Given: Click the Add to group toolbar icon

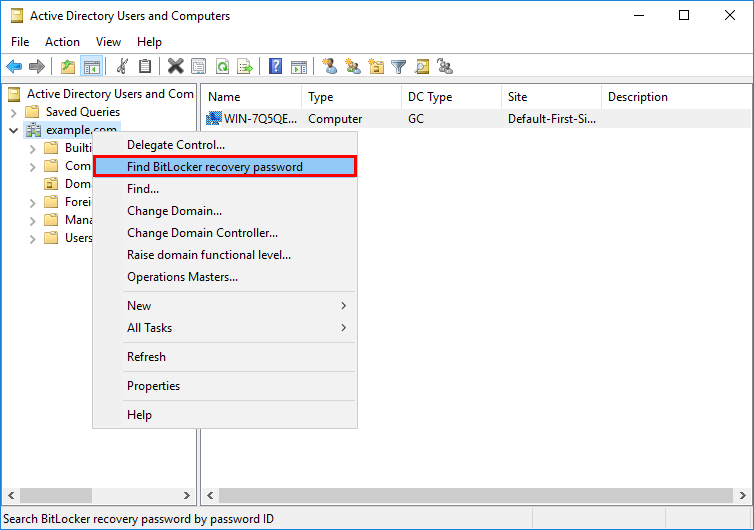Looking at the screenshot, I should pos(445,66).
